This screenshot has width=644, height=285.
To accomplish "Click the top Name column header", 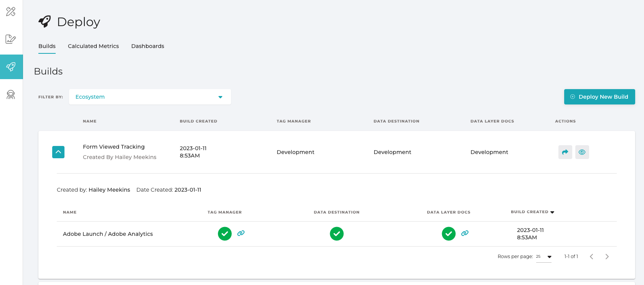I will 90,121.
